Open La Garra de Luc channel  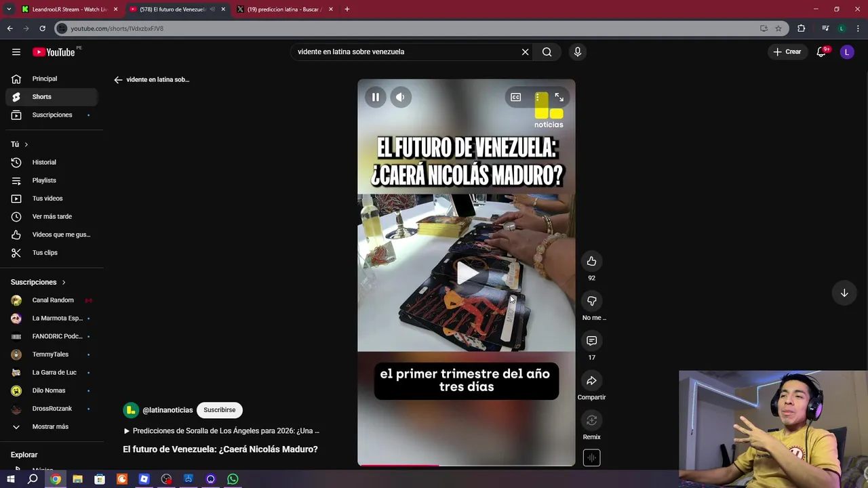point(52,372)
